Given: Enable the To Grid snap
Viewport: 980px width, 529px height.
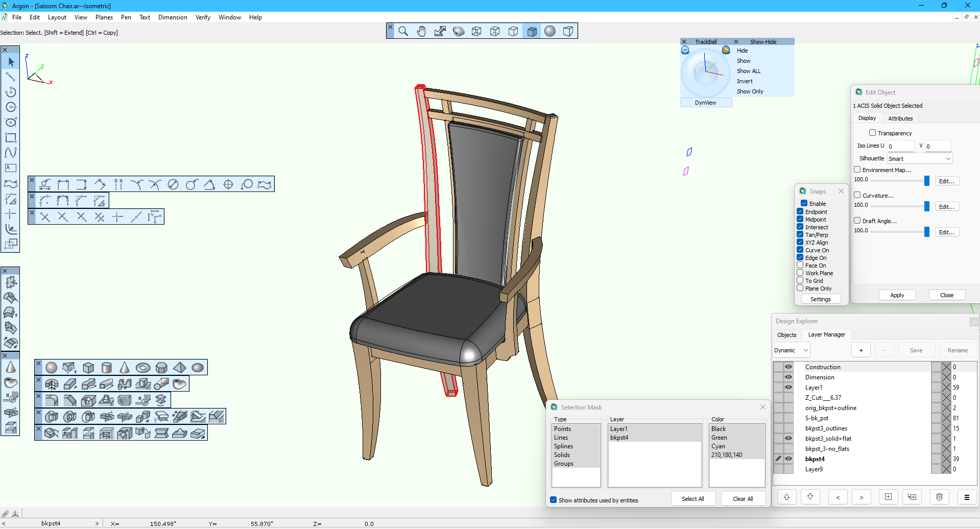Looking at the screenshot, I should (x=800, y=280).
